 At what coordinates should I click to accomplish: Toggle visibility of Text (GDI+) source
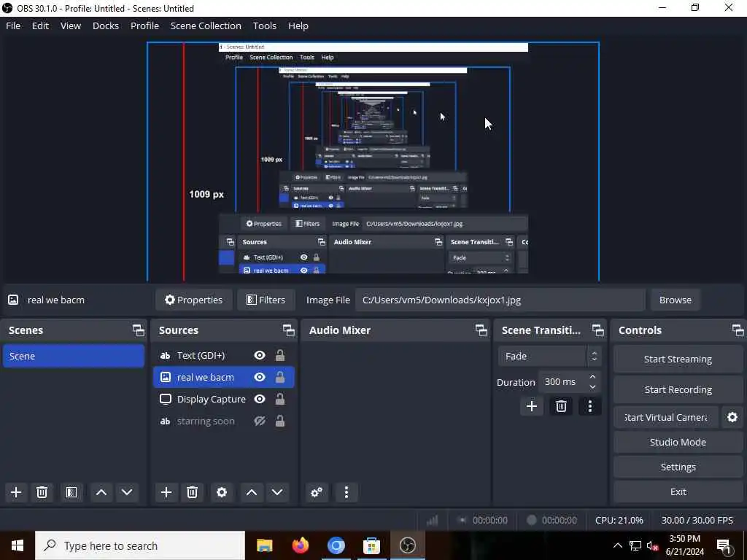click(x=260, y=355)
